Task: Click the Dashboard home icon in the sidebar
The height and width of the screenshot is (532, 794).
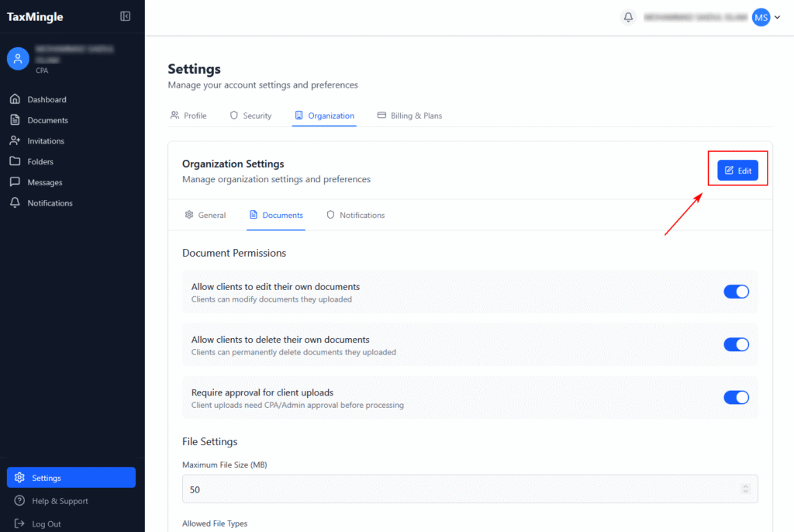Action: (x=15, y=99)
